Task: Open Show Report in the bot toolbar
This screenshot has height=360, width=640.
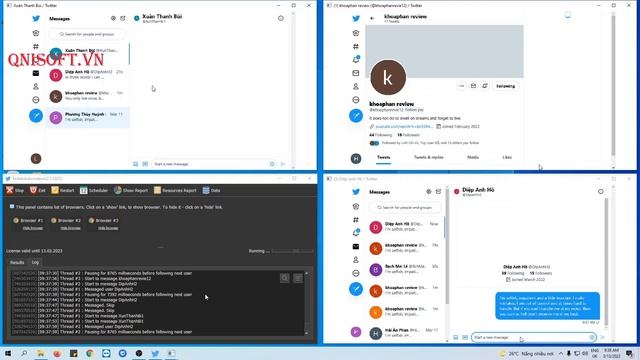Action: tap(131, 190)
